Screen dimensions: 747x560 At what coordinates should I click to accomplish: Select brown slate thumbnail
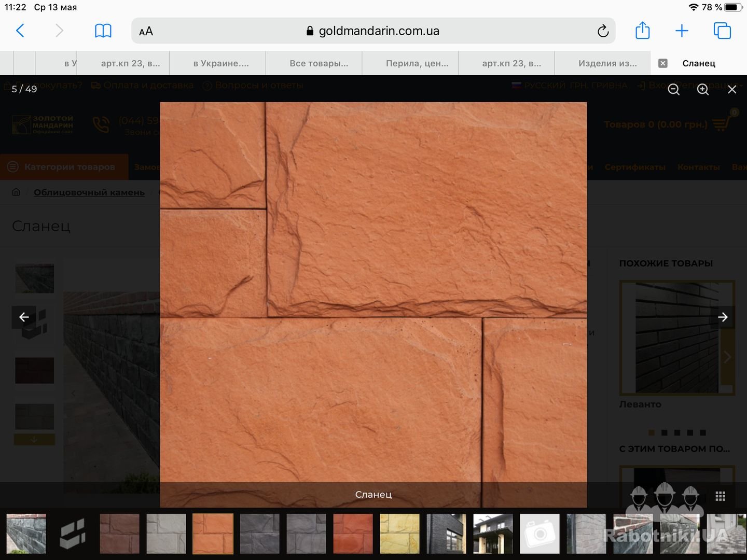(x=119, y=534)
